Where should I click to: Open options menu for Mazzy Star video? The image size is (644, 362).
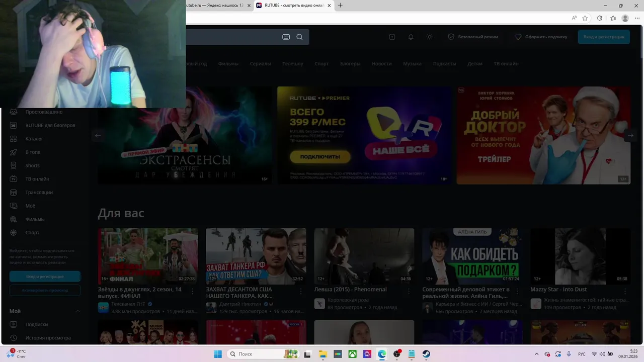[x=625, y=291]
